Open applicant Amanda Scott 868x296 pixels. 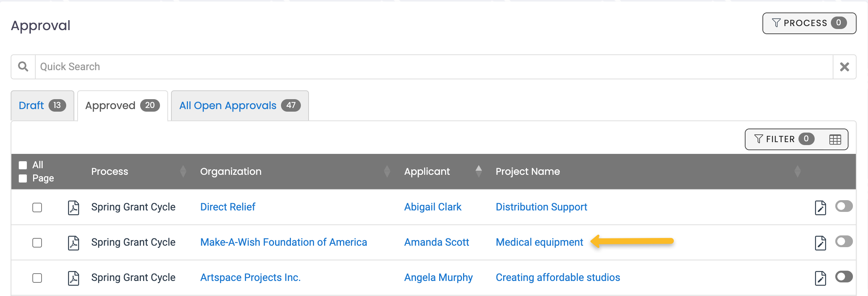(437, 242)
